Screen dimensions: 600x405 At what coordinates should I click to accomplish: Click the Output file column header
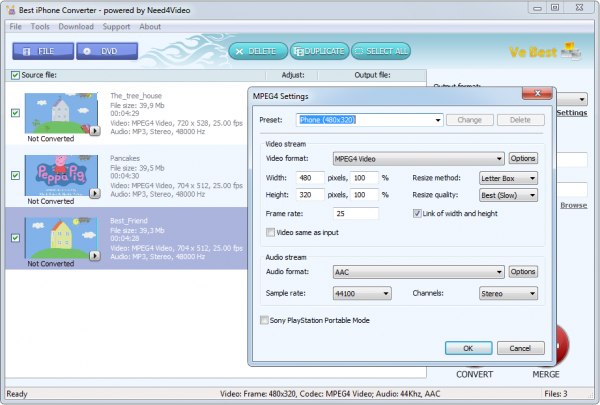(x=372, y=75)
